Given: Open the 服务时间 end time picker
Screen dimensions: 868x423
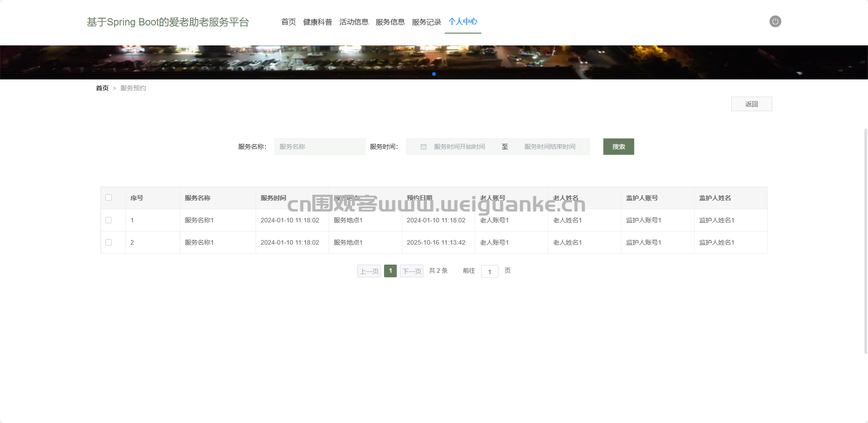Looking at the screenshot, I should pyautogui.click(x=550, y=147).
